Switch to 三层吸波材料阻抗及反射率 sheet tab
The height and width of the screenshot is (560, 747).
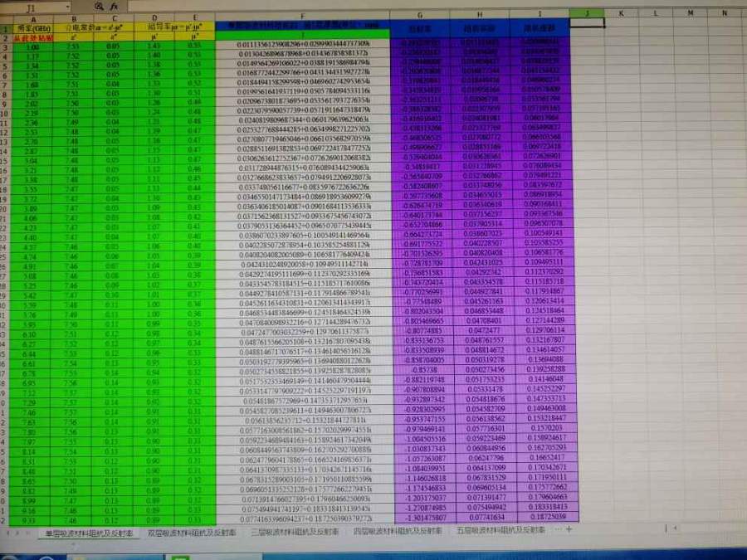pyautogui.click(x=295, y=531)
